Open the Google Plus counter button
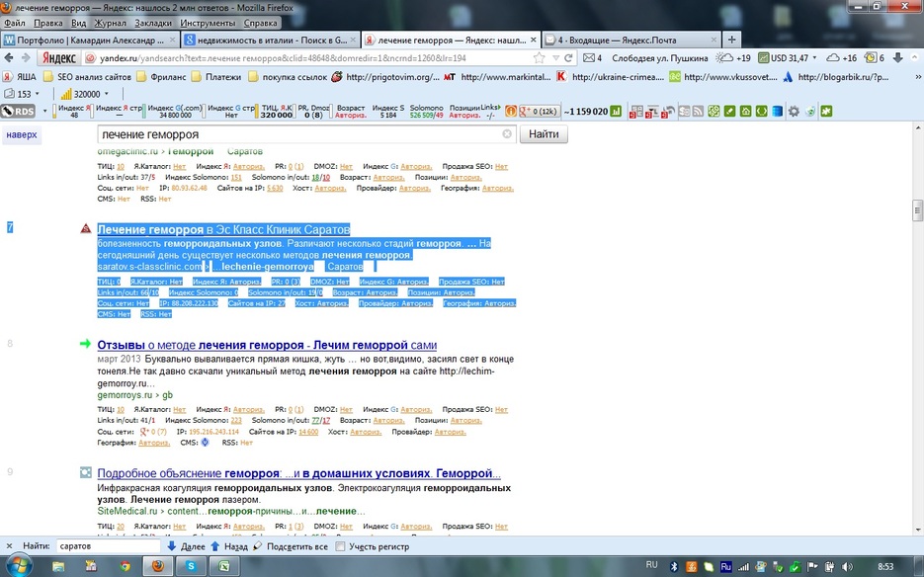This screenshot has width=924, height=577. pyautogui.click(x=538, y=111)
